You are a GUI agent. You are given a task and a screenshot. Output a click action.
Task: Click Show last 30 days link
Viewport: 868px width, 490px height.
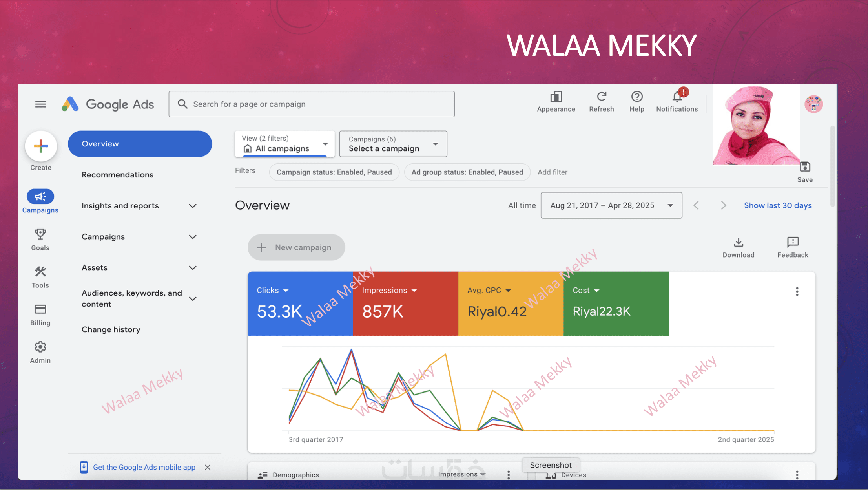tap(777, 205)
